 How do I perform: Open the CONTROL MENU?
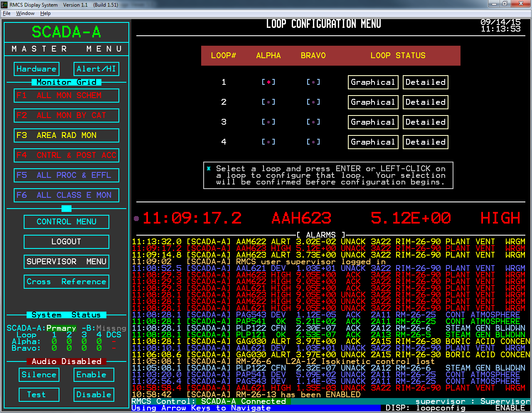(66, 222)
